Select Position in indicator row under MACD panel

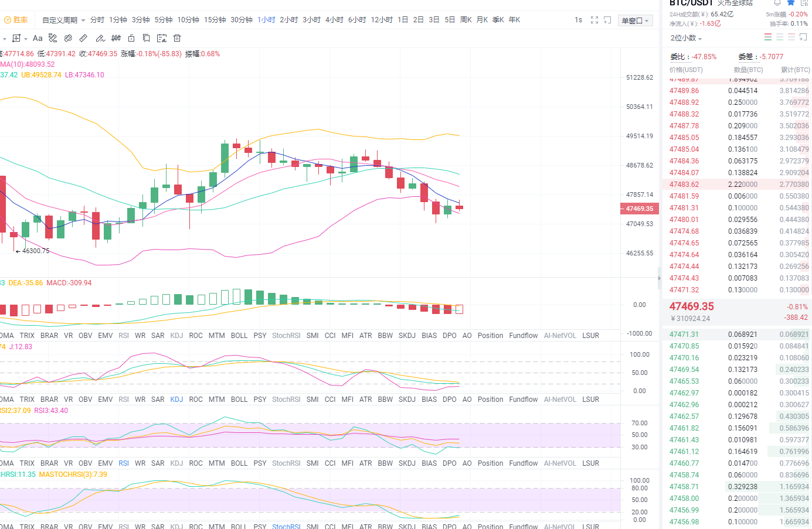tap(490, 336)
